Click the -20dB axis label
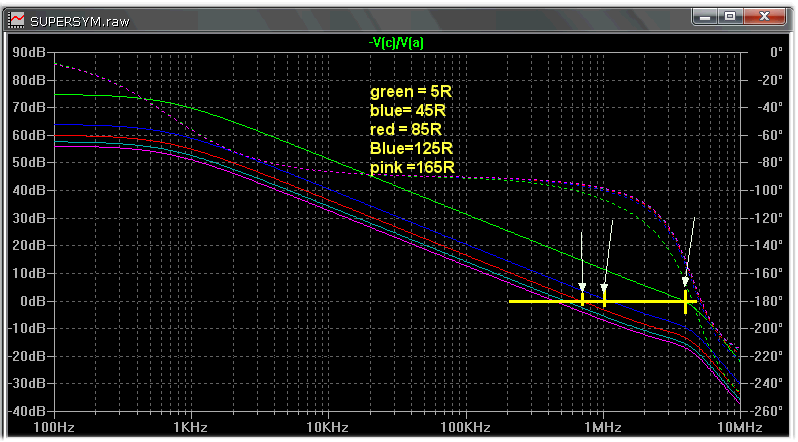The width and height of the screenshot is (798, 442). pos(26,355)
